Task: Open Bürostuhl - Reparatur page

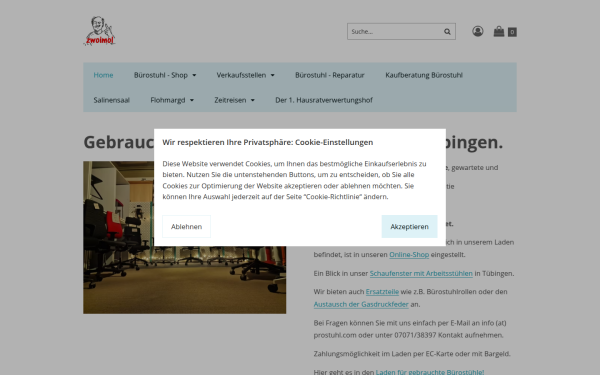Action: click(329, 75)
